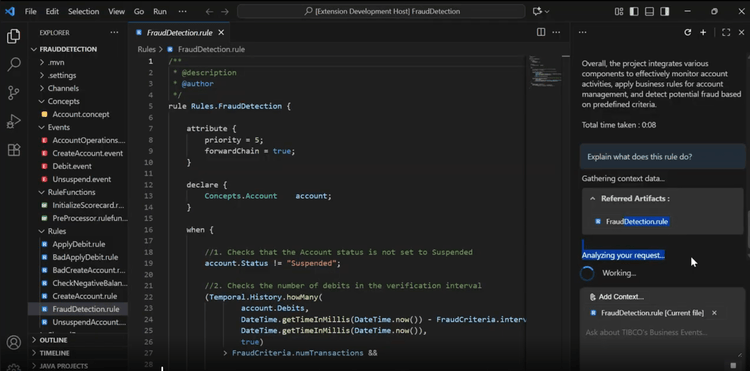750x371 pixels.
Task: Click the editor minimap
Action: [544, 72]
